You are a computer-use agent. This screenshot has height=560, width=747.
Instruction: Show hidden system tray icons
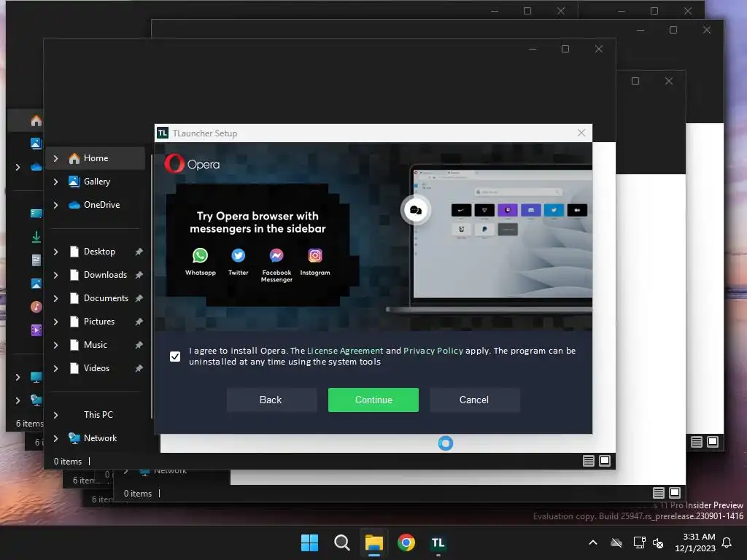click(x=593, y=542)
